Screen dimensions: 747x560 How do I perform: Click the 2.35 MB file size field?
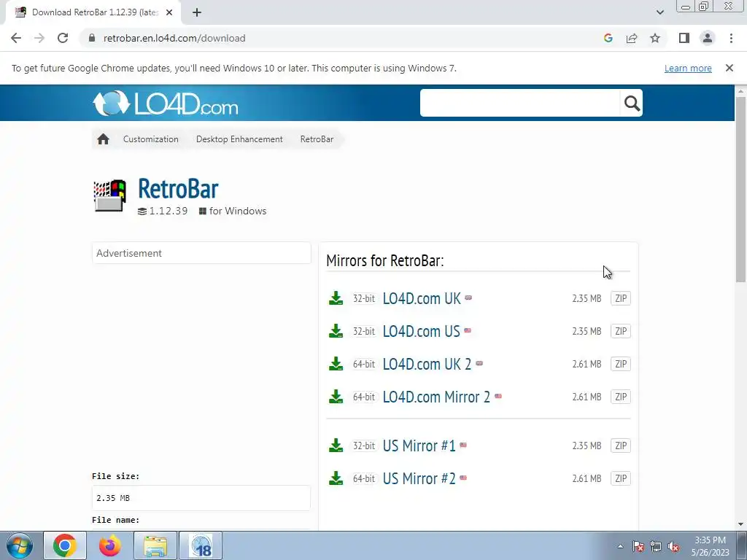coord(201,498)
